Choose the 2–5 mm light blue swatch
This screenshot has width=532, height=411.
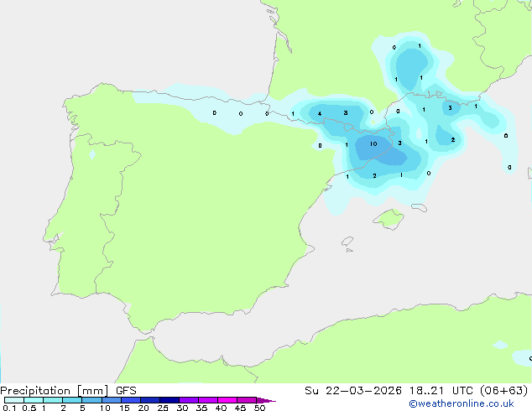72,400
